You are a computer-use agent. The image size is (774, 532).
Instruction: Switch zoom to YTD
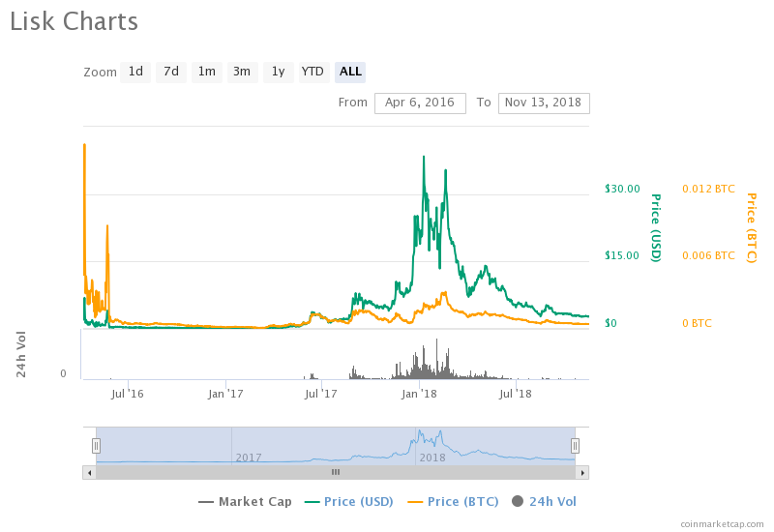pyautogui.click(x=313, y=72)
